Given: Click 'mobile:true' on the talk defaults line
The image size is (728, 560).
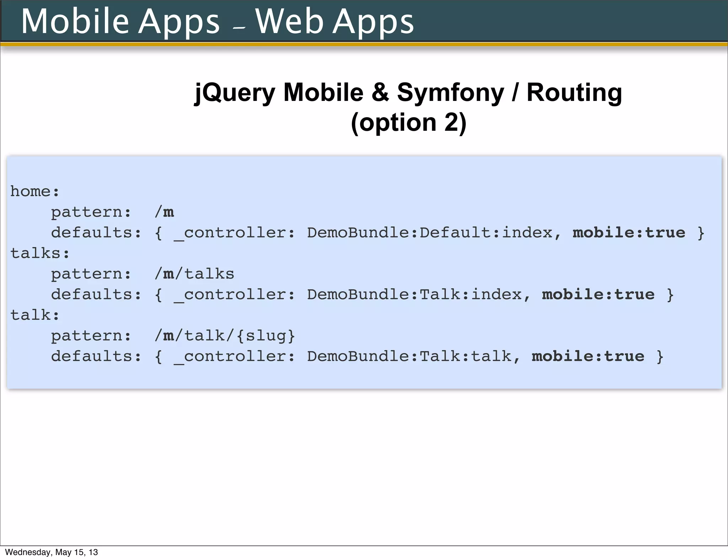Looking at the screenshot, I should [x=588, y=356].
